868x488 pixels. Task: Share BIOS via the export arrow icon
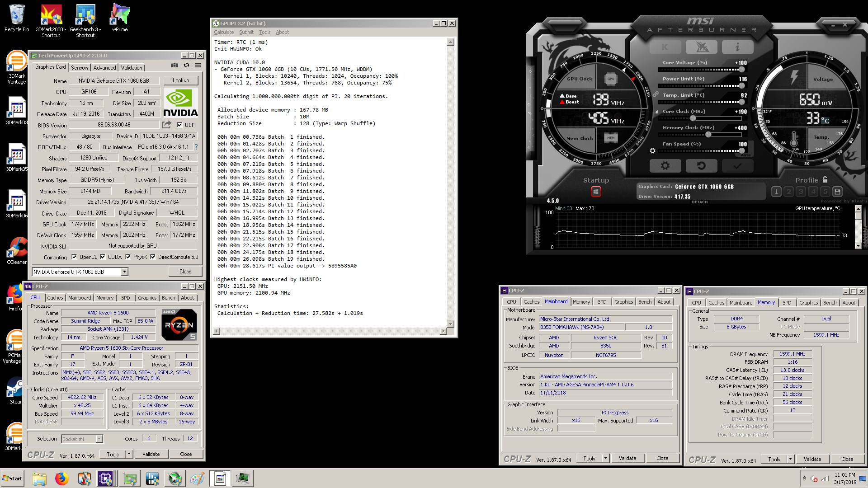click(x=166, y=125)
